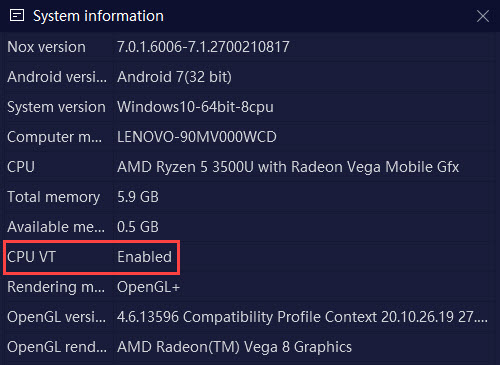This screenshot has width=500, height=365.
Task: Select the 5.9 GB total memory value
Action: click(138, 197)
